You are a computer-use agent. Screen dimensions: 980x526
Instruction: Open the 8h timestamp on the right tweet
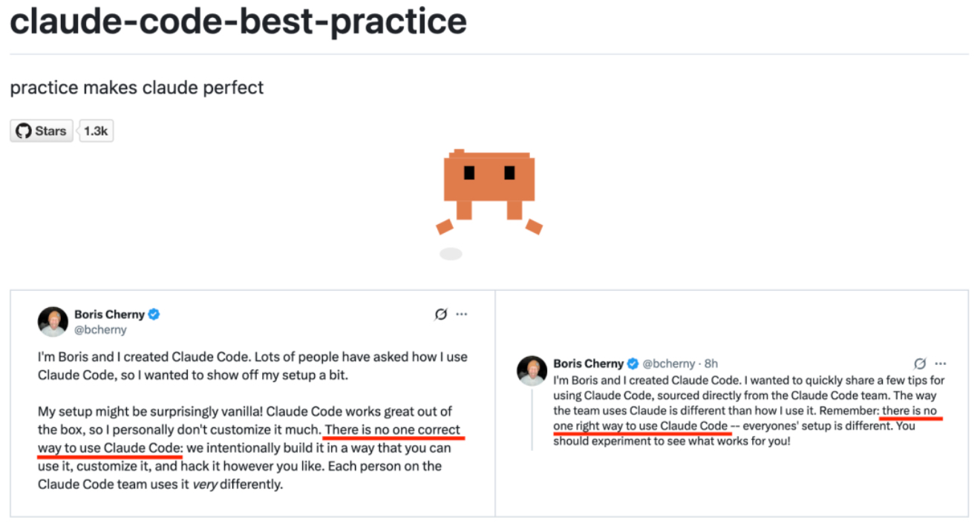[711, 364]
